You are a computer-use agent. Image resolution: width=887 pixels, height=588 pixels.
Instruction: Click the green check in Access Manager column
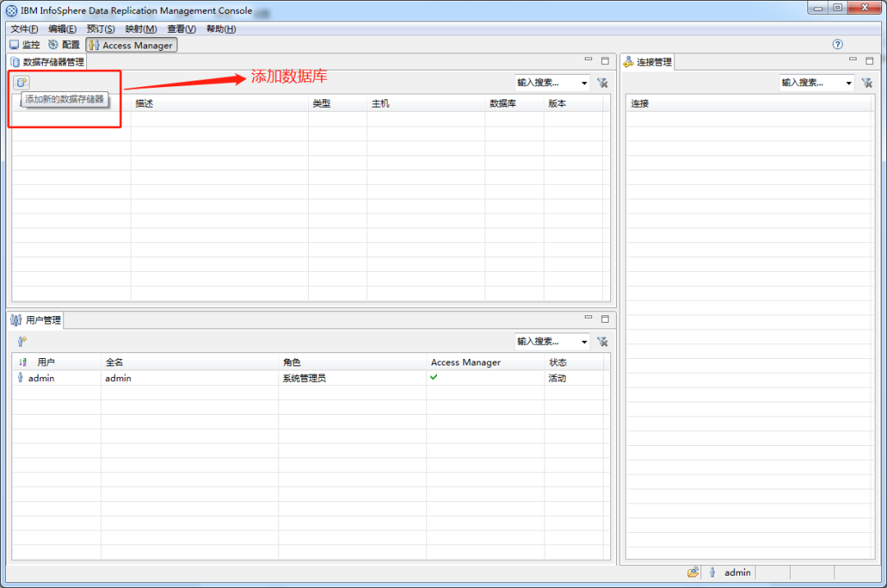pyautogui.click(x=434, y=377)
